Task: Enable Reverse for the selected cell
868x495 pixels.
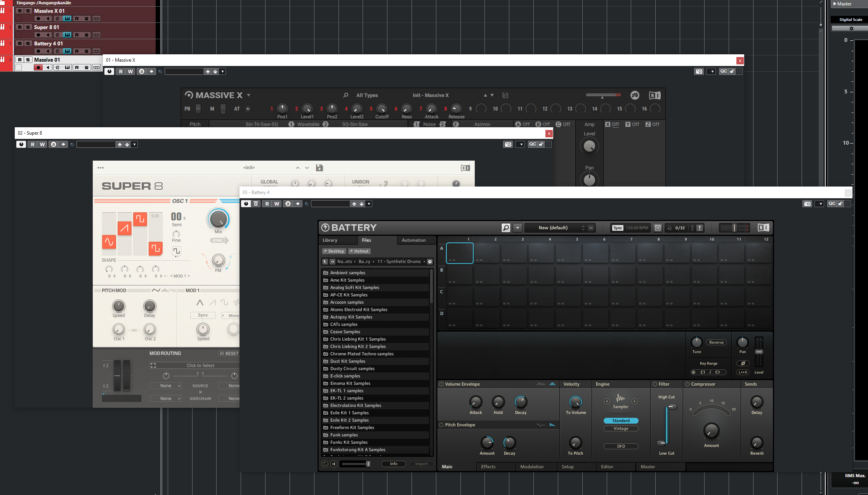Action: (716, 342)
